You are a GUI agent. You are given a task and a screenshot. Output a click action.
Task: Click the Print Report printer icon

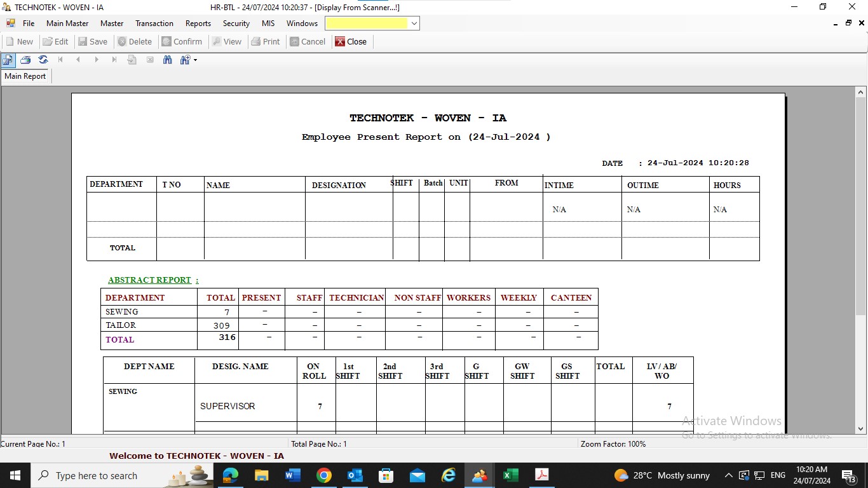coord(25,60)
